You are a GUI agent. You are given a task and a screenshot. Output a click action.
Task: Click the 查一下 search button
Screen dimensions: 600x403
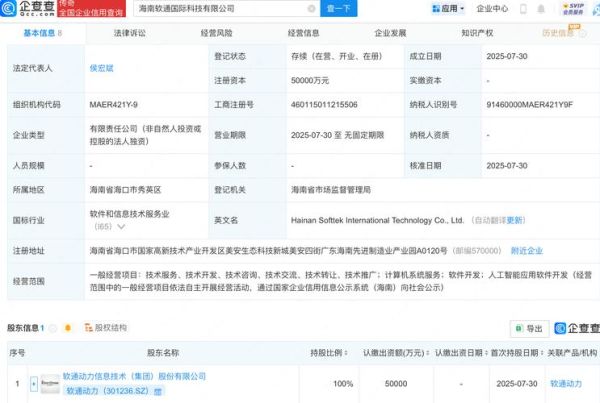click(338, 8)
